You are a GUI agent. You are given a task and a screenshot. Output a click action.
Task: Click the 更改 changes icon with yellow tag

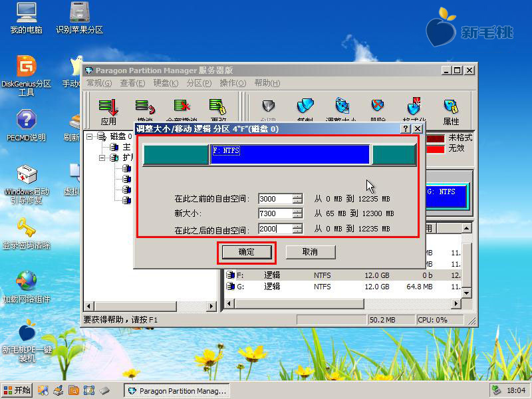pyautogui.click(x=218, y=108)
